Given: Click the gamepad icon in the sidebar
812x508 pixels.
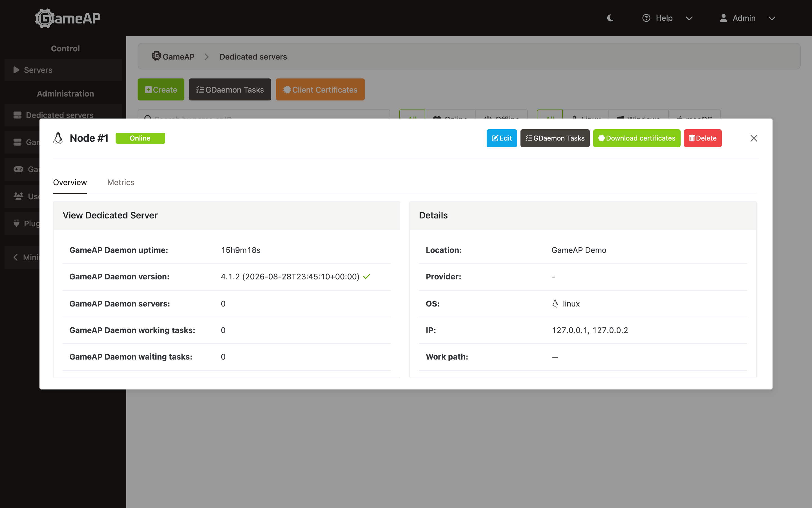Looking at the screenshot, I should click(18, 169).
